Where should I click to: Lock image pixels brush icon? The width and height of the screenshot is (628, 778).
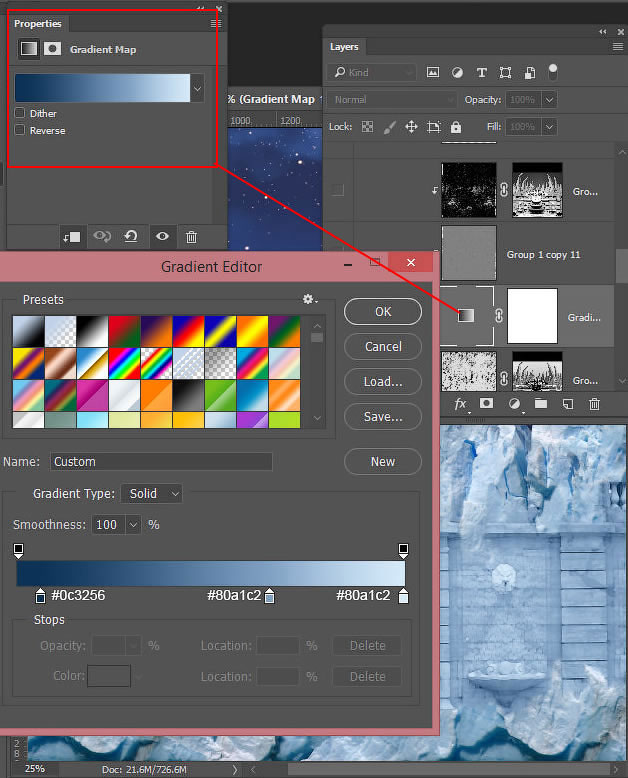click(x=390, y=127)
